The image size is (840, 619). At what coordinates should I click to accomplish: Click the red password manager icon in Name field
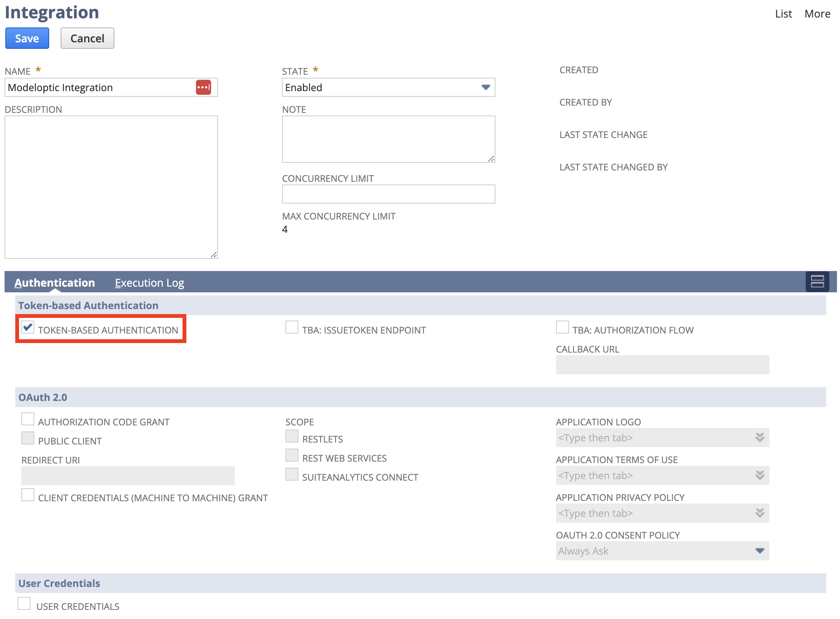[203, 87]
